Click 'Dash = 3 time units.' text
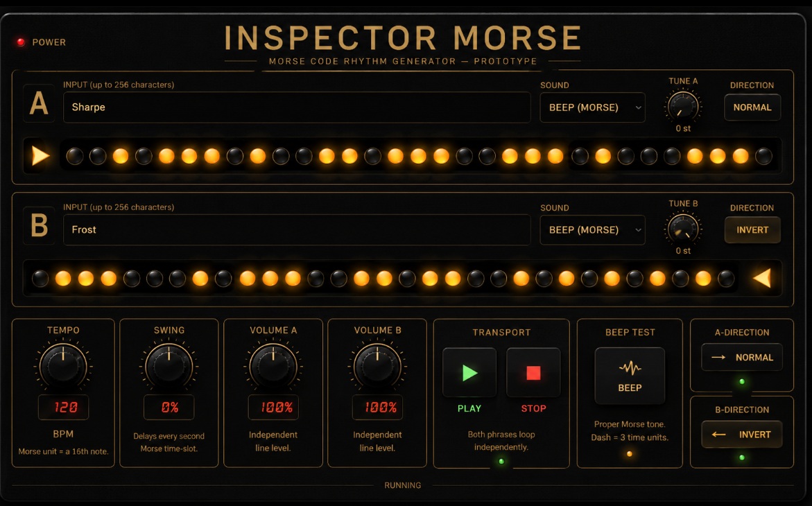This screenshot has width=812, height=506. (x=630, y=437)
